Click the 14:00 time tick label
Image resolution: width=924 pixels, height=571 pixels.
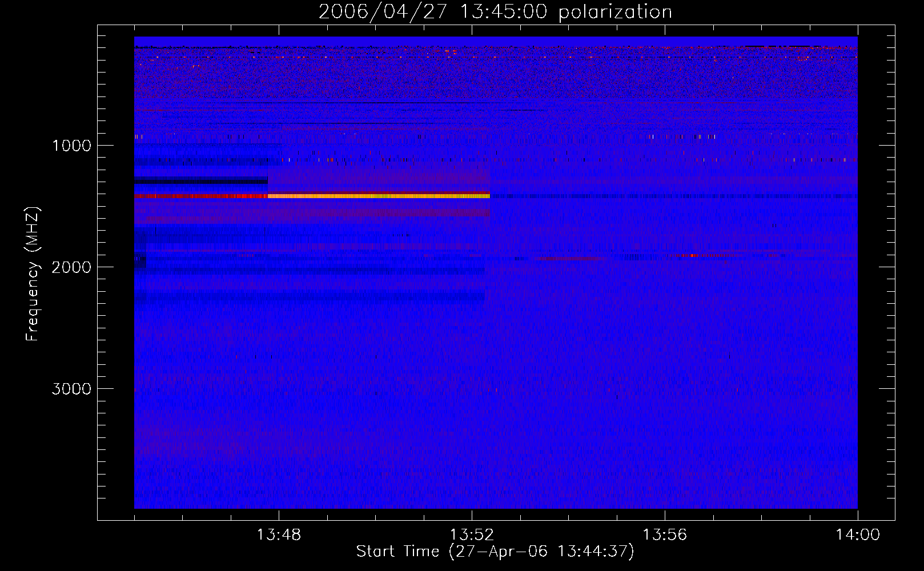[858, 535]
